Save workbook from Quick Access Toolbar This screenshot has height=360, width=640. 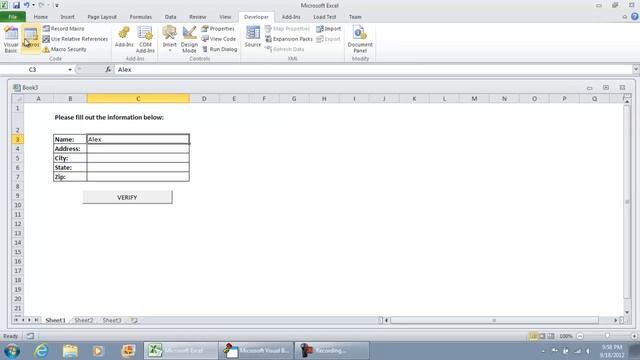click(16, 5)
